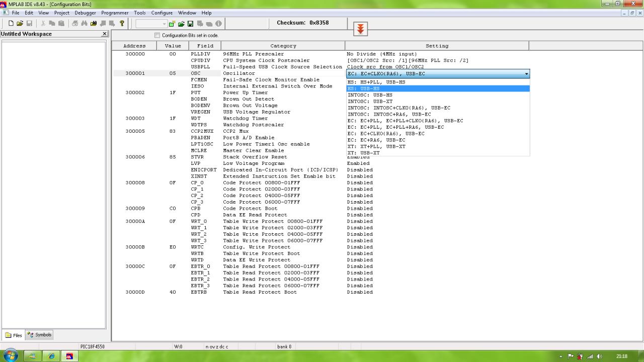Open the Programmer menu
Image resolution: width=644 pixels, height=362 pixels.
pos(115,13)
